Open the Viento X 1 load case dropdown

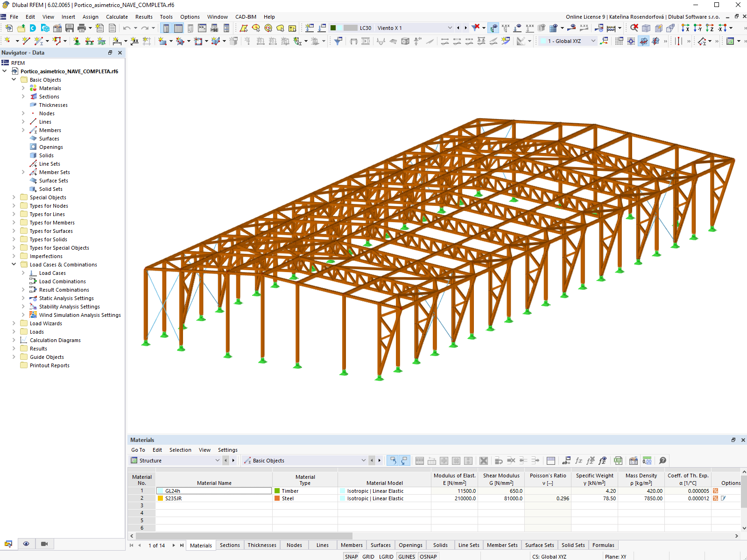449,28
